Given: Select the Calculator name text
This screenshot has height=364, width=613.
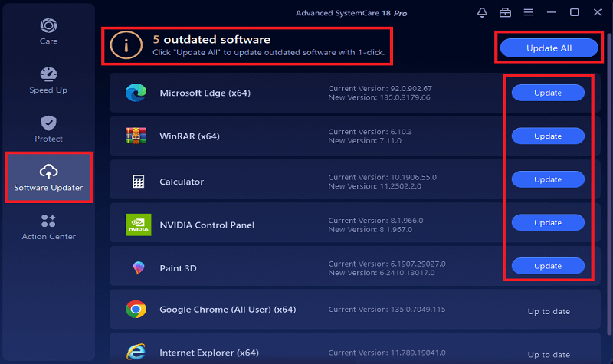Looking at the screenshot, I should tap(182, 182).
